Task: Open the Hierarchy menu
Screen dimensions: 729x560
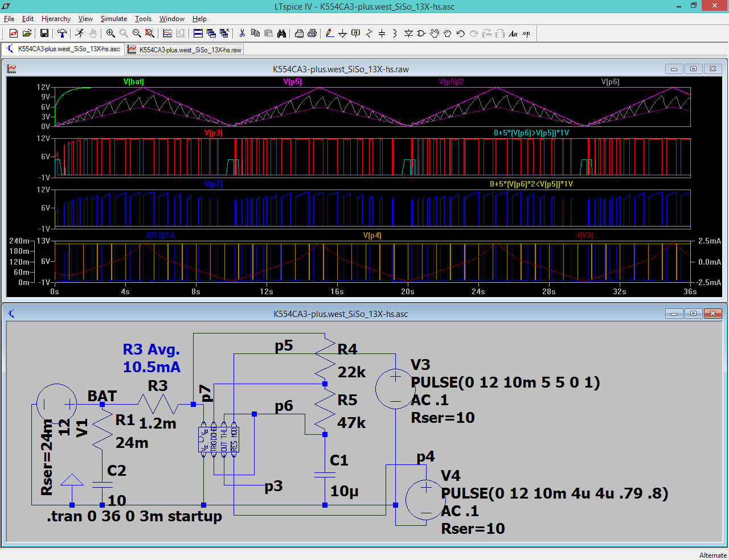Action: (x=56, y=19)
